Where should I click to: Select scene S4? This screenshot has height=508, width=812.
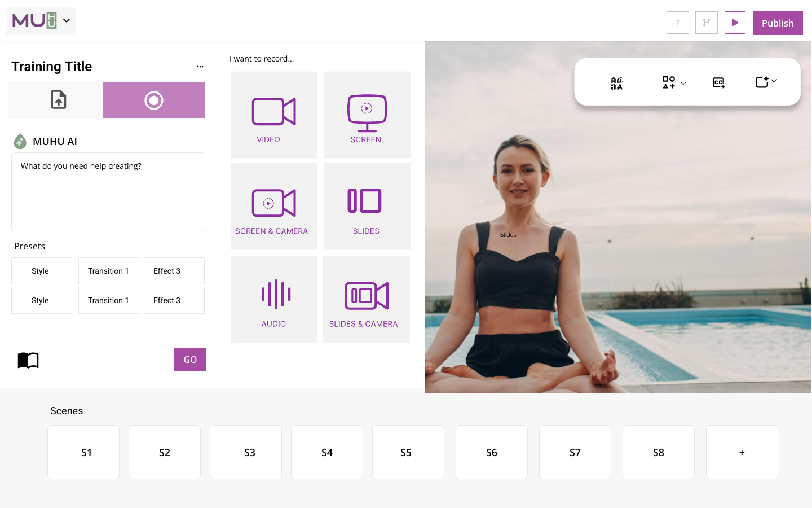coord(327,452)
